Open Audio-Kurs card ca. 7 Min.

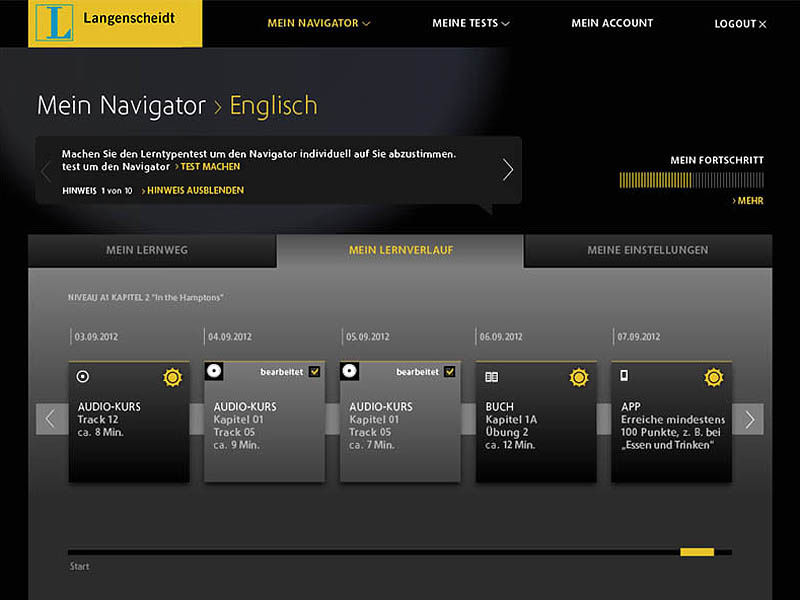point(400,422)
